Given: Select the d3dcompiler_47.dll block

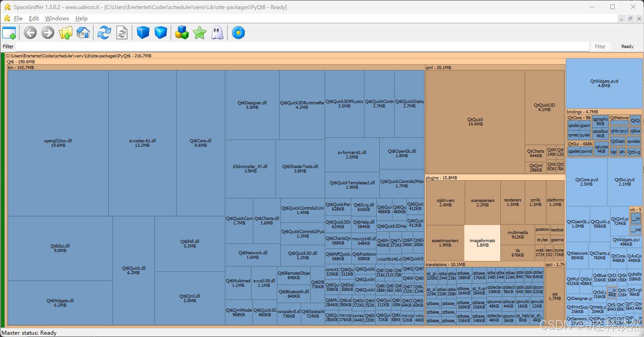Looking at the screenshot, I should tap(250, 168).
